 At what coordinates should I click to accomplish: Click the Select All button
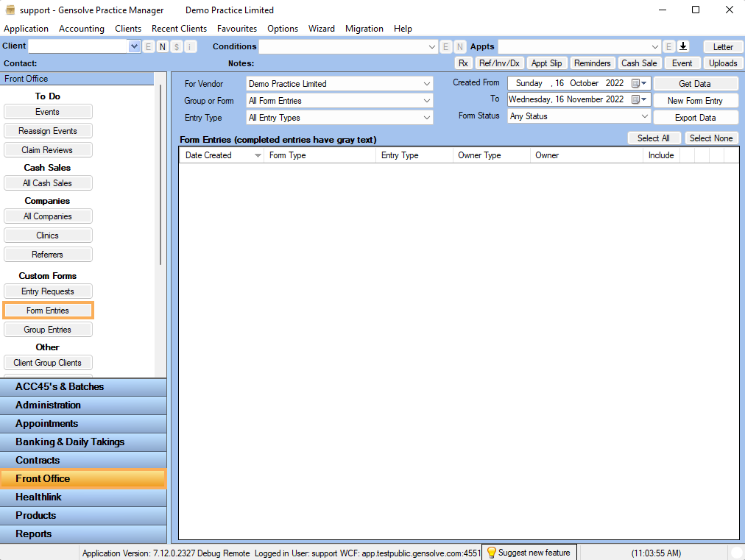(654, 138)
